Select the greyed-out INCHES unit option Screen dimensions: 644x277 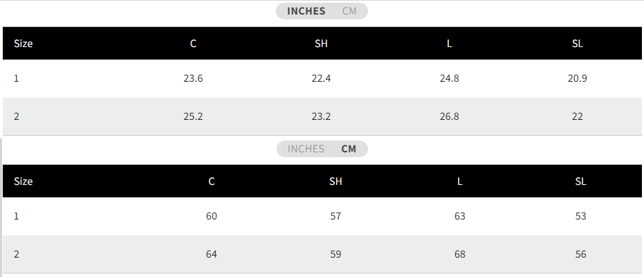click(x=306, y=149)
